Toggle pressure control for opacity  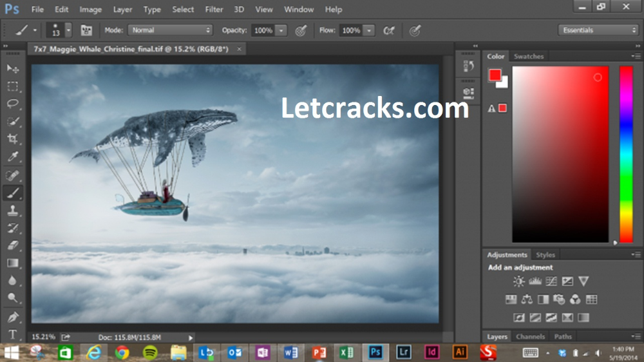click(301, 30)
